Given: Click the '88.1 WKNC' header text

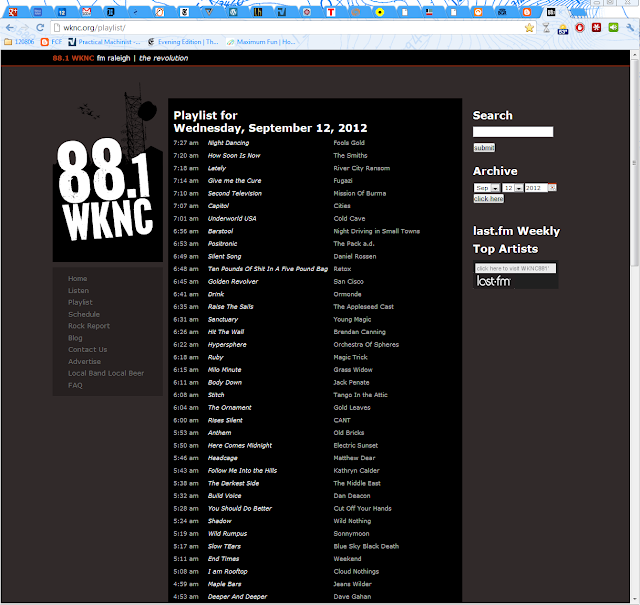Looking at the screenshot, I should [x=73, y=58].
